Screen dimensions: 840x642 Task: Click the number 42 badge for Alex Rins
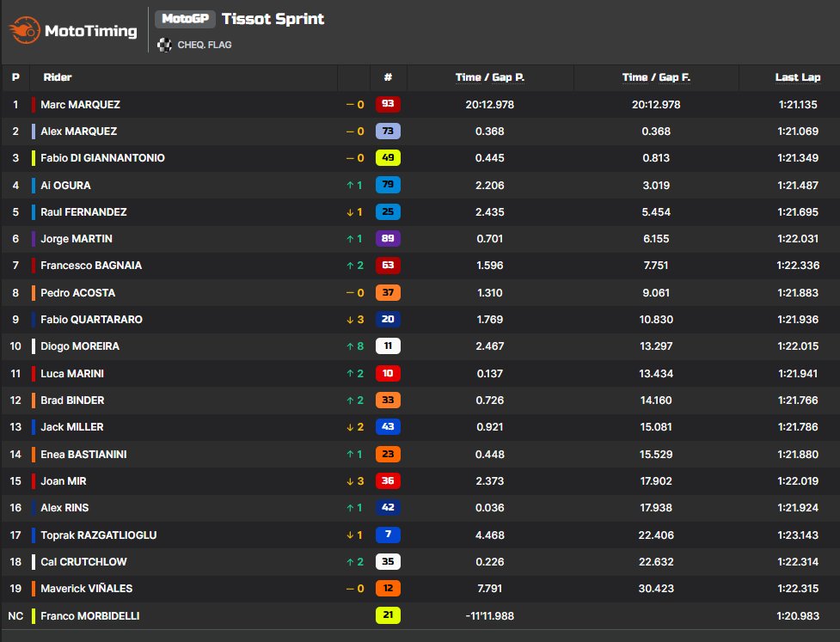point(388,508)
